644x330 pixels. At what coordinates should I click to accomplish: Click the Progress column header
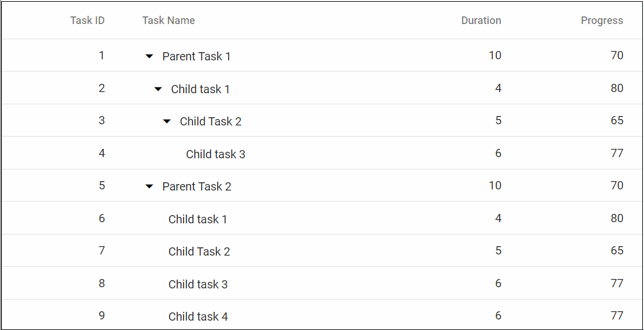(602, 21)
